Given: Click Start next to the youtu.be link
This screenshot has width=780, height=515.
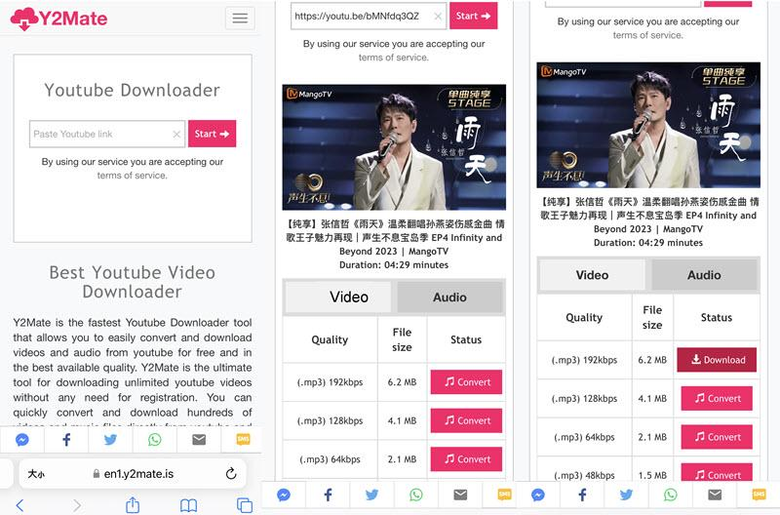Looking at the screenshot, I should click(474, 16).
